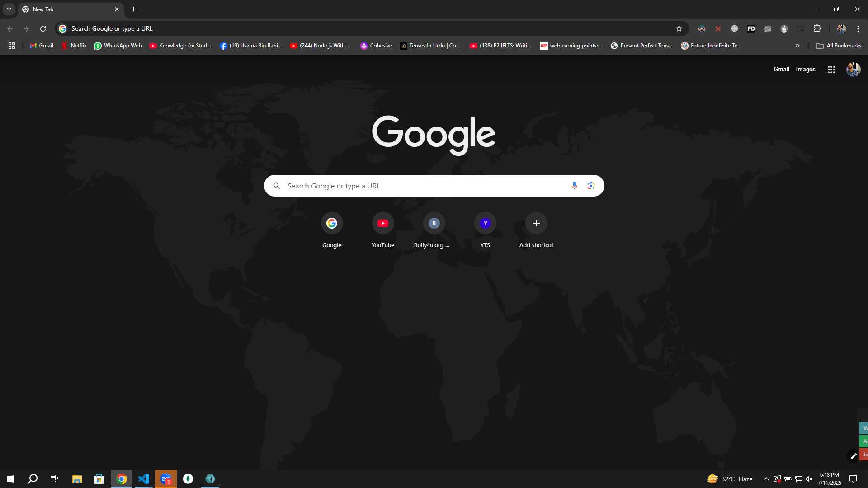
Task: Open the Knowledge for Stud... bookmark
Action: point(180,46)
